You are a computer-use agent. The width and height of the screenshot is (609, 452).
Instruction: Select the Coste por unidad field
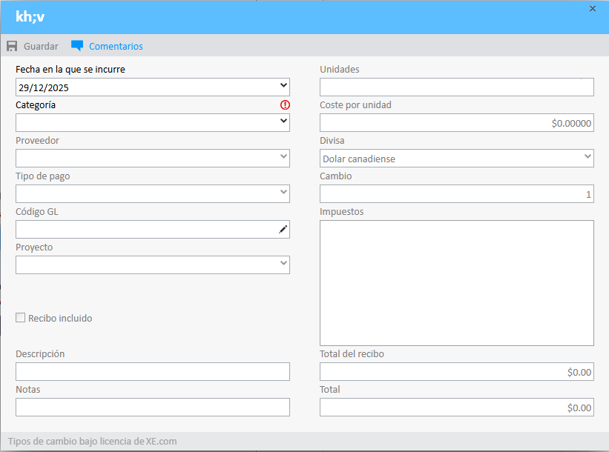pos(456,123)
